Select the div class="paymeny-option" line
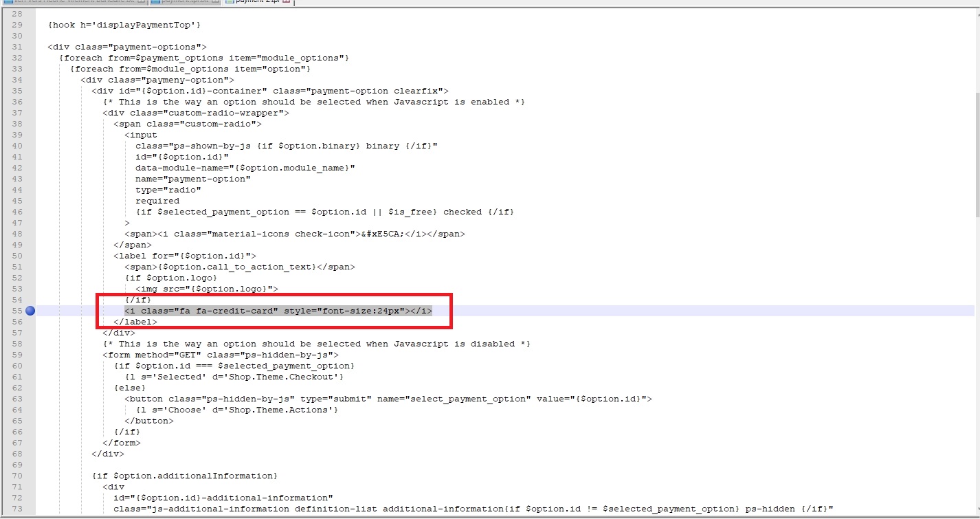Viewport: 980px width, 519px height. point(157,80)
